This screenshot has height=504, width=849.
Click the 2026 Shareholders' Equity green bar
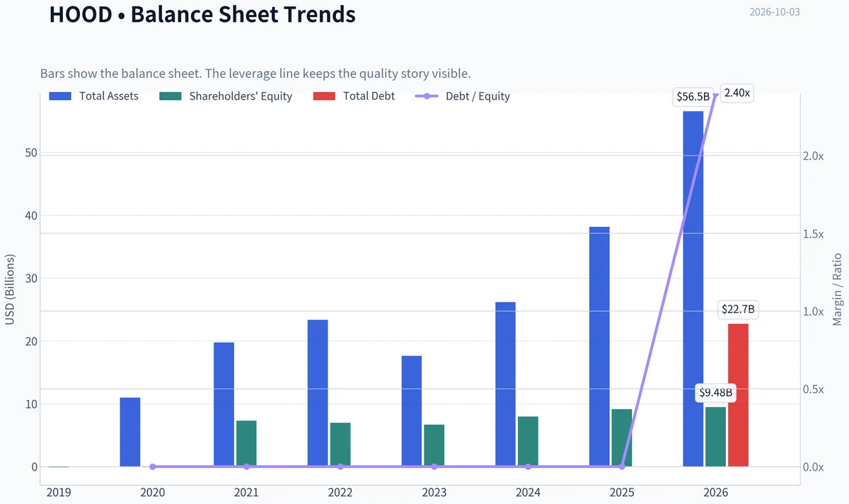point(716,437)
